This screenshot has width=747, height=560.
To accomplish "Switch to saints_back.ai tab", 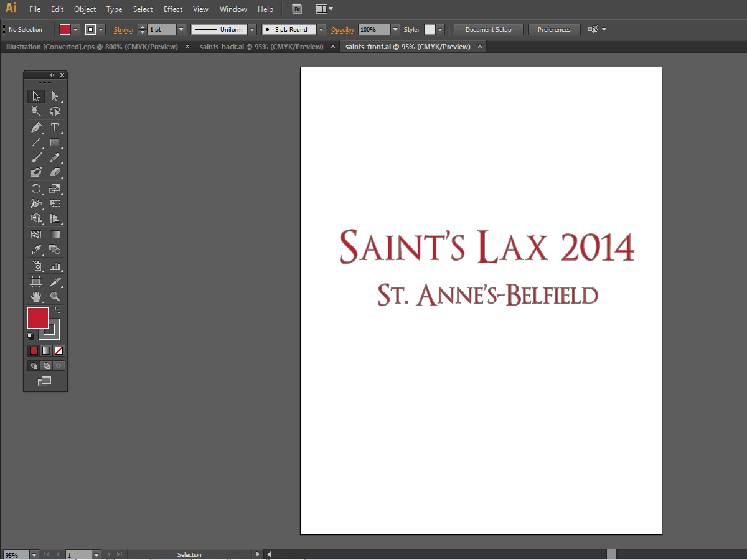I will (261, 47).
